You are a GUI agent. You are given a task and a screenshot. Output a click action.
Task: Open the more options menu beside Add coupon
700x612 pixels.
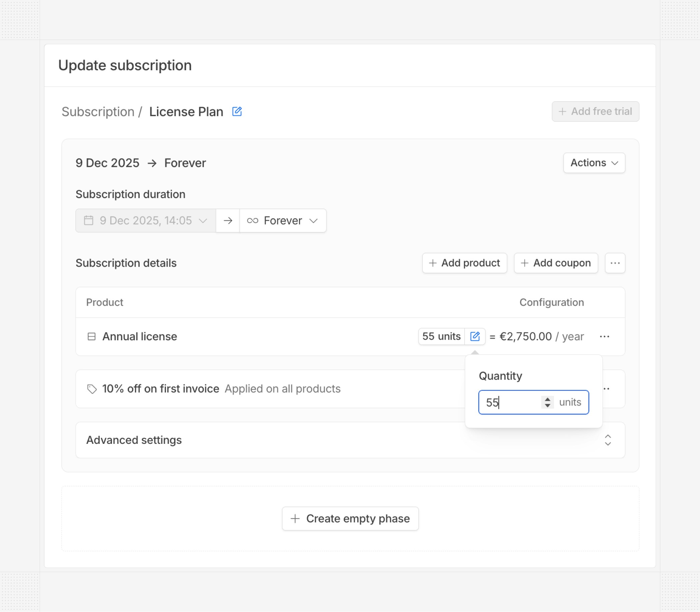615,263
